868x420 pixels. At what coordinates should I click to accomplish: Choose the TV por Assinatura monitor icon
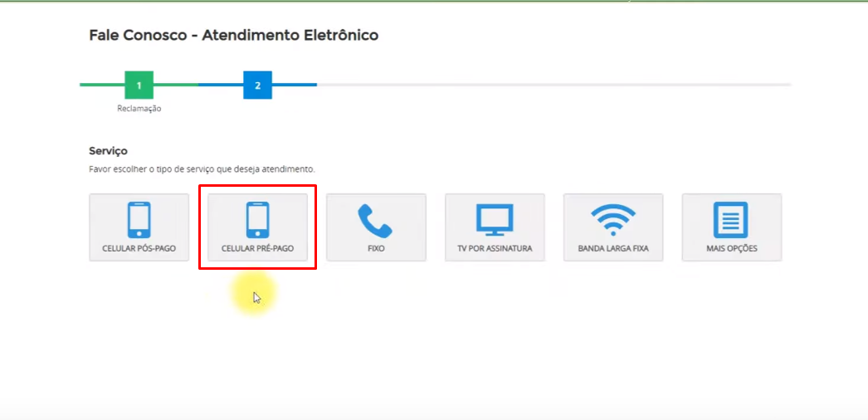tap(495, 220)
